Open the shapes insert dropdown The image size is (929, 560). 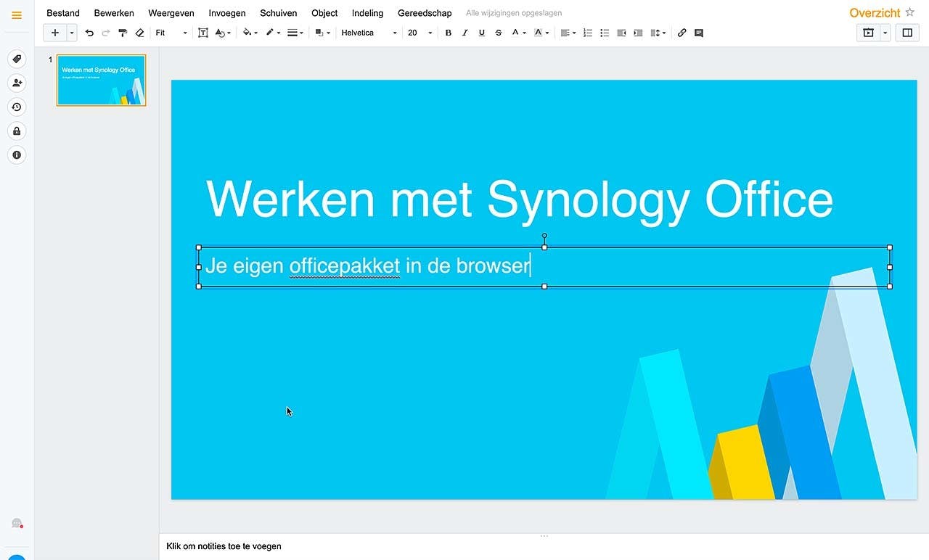223,33
